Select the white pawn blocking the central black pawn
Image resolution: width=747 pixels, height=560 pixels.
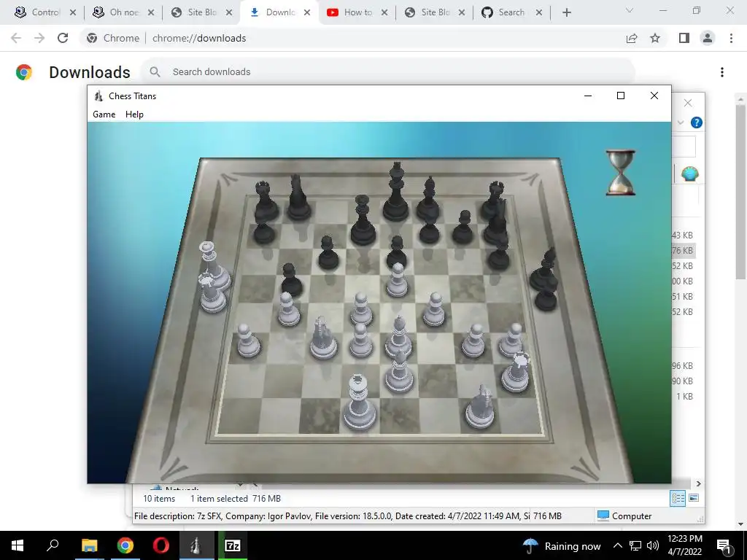pyautogui.click(x=397, y=280)
